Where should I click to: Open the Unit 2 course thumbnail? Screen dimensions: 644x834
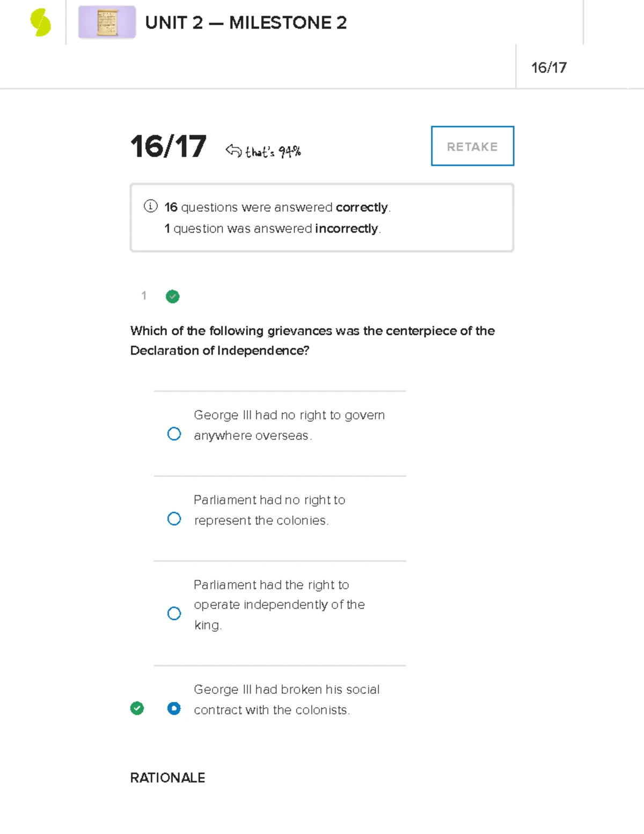tap(107, 23)
